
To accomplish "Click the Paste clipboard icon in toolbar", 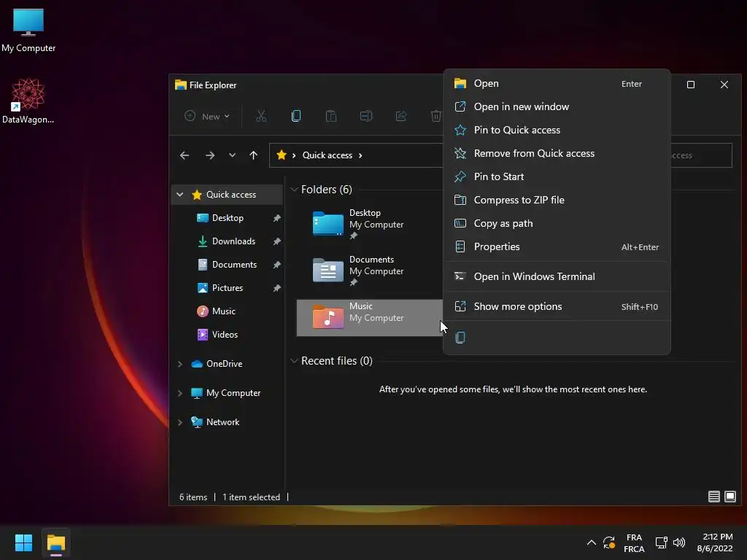I will (x=330, y=116).
